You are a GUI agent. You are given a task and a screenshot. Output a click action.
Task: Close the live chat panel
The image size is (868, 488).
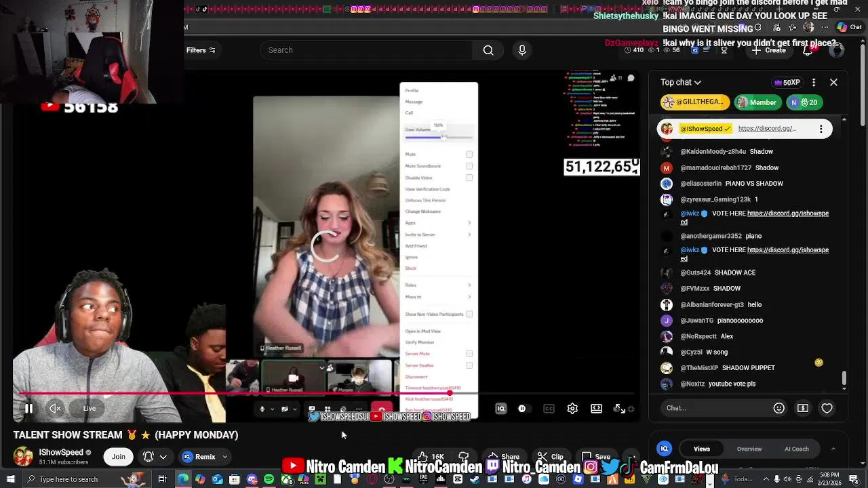[833, 82]
